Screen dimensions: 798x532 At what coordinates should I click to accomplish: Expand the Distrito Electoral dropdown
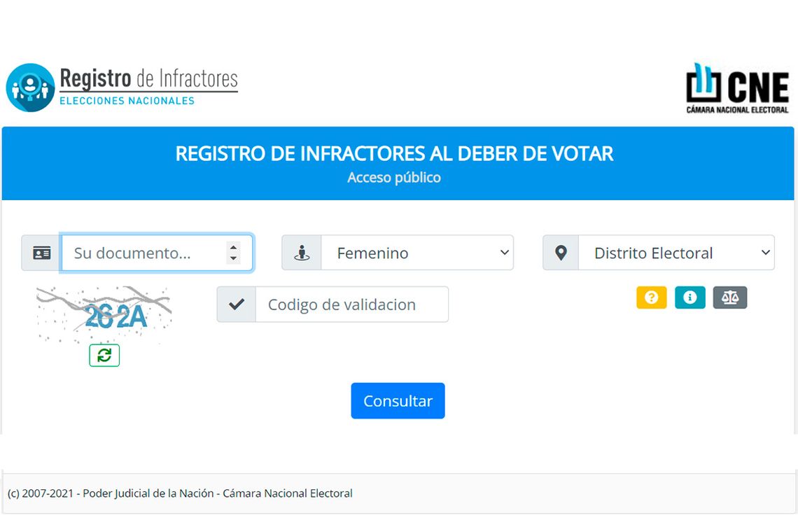[676, 253]
